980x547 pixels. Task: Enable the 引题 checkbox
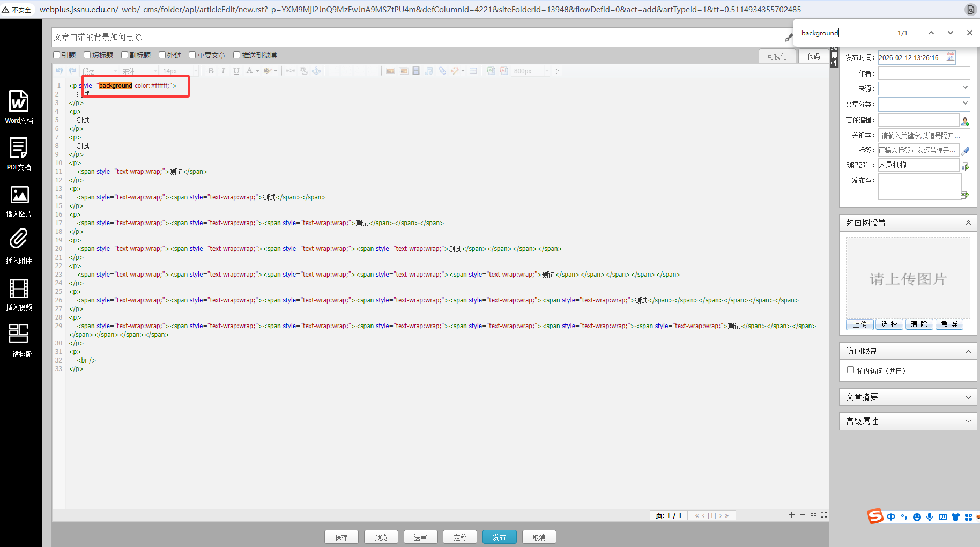coord(57,55)
